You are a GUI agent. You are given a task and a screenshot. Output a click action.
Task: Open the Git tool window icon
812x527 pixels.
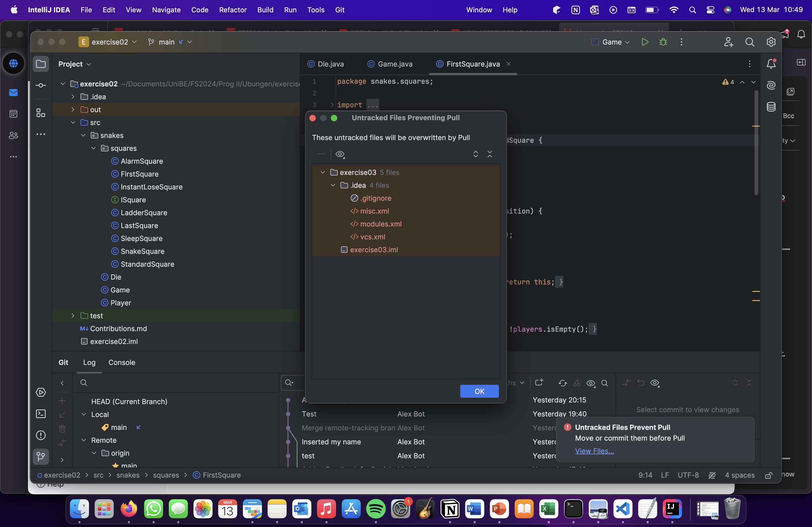pos(41,456)
